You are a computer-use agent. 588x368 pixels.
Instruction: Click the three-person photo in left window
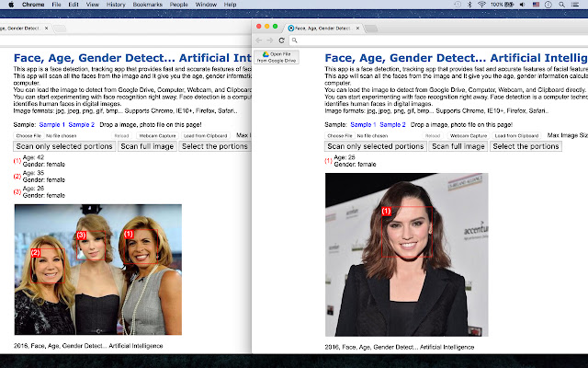point(98,270)
